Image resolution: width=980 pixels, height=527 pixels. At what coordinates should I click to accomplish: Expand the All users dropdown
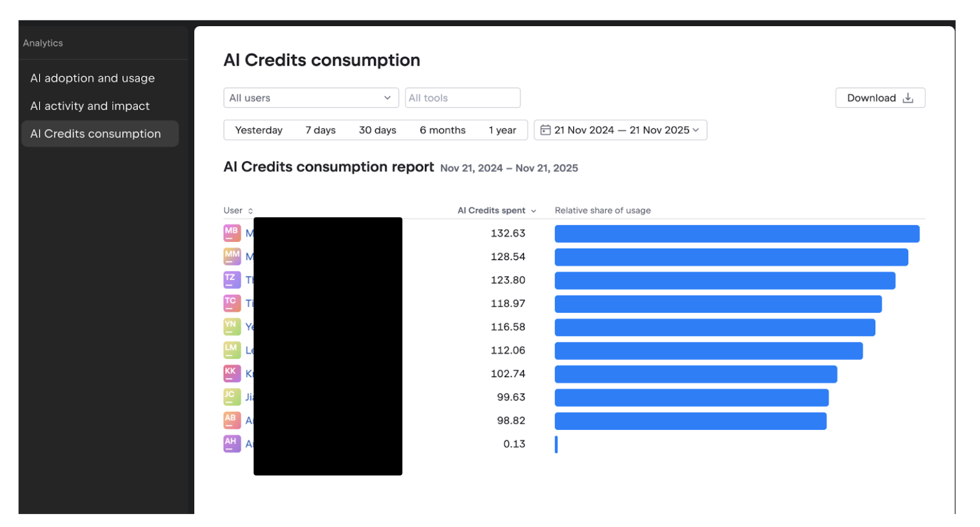pos(311,98)
